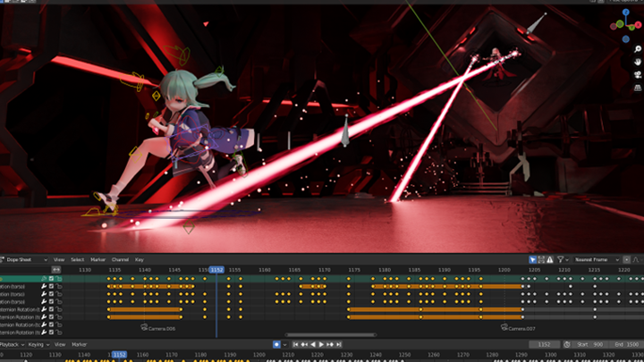Open the Channel menu

pyautogui.click(x=120, y=260)
